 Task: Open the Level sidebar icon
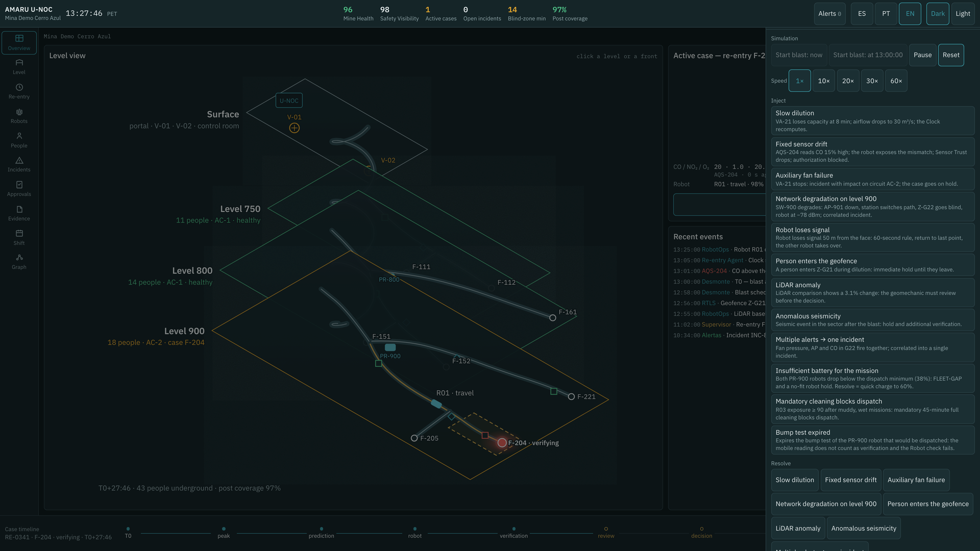pos(19,67)
